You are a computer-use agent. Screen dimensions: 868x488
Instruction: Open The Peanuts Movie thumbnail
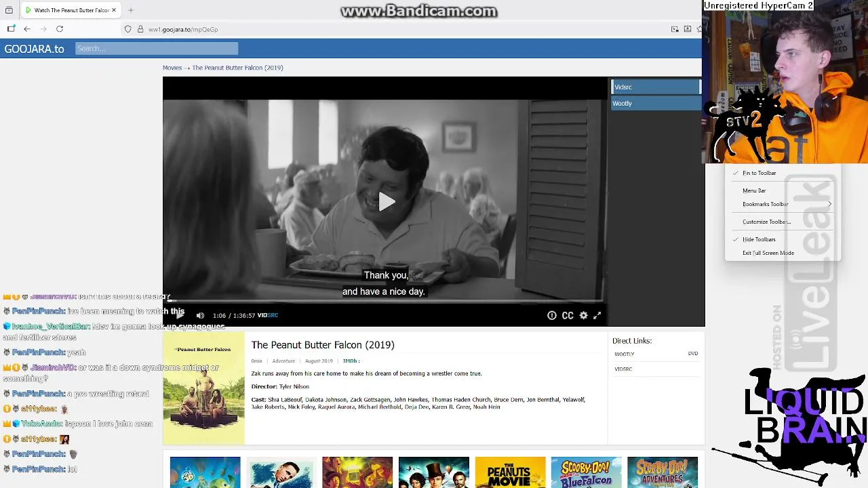tap(510, 472)
